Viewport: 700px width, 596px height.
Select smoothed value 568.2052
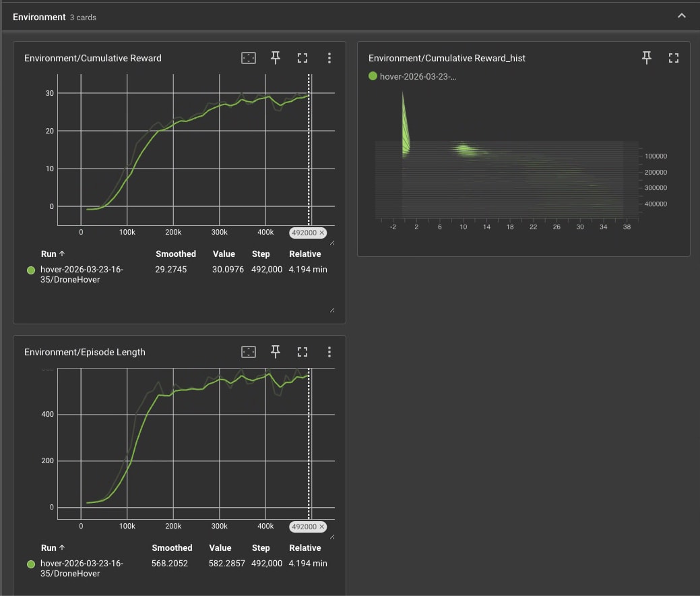(x=170, y=564)
